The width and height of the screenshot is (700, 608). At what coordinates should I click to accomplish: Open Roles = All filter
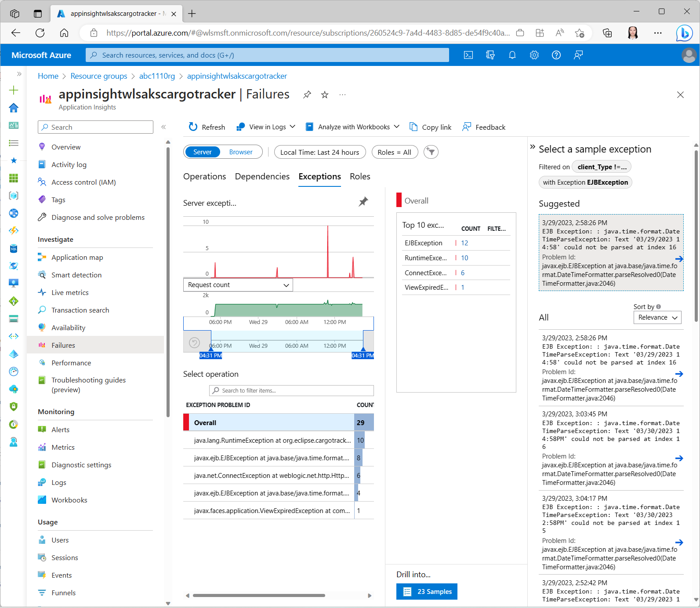tap(395, 152)
